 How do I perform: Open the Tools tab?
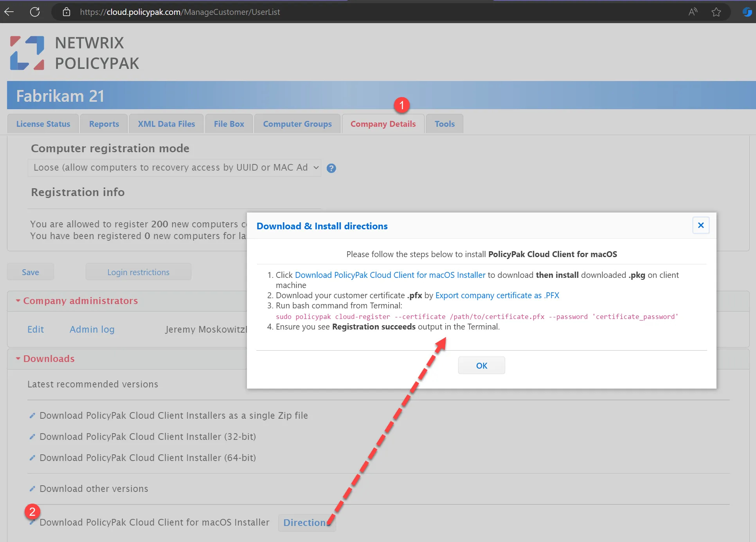click(x=444, y=124)
